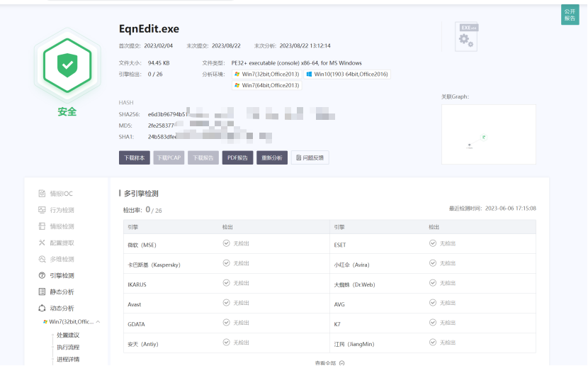Collapse the Win7(32bit,Offic... tree node
The height and width of the screenshot is (366, 588).
[98, 322]
